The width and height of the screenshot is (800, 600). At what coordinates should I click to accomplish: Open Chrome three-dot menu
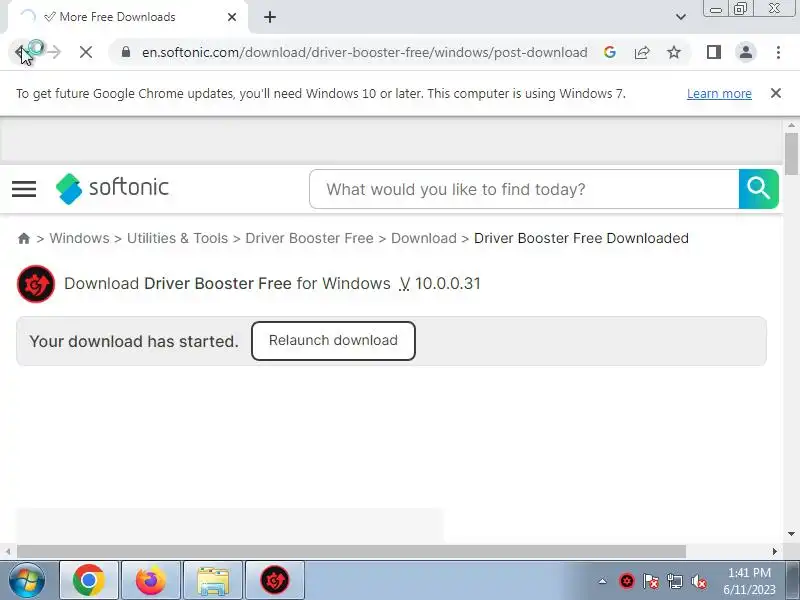pyautogui.click(x=778, y=52)
